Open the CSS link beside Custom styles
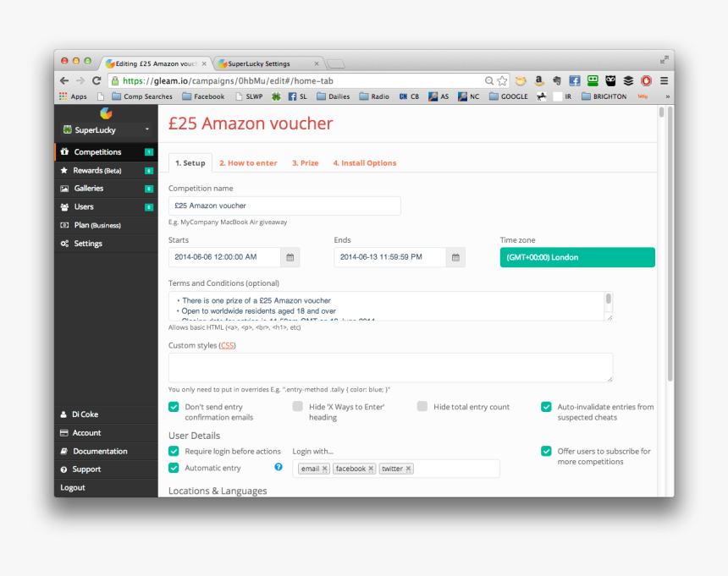The width and height of the screenshot is (728, 576). click(227, 345)
